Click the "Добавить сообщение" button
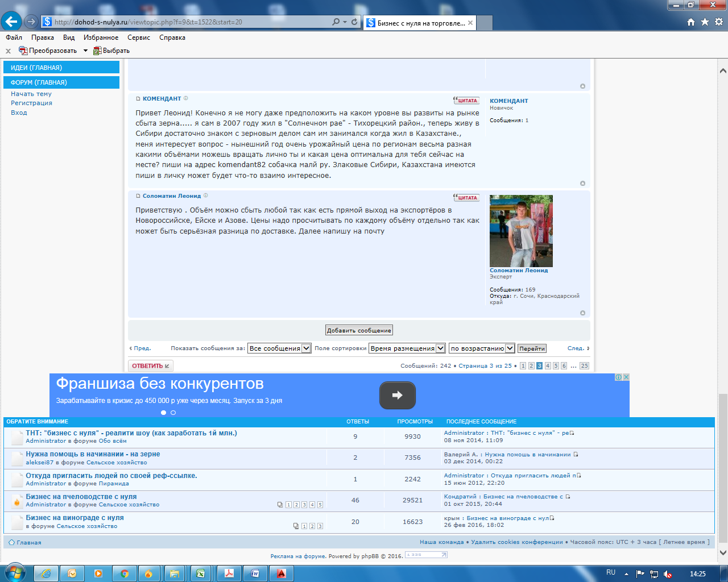The width and height of the screenshot is (728, 582). (x=359, y=330)
